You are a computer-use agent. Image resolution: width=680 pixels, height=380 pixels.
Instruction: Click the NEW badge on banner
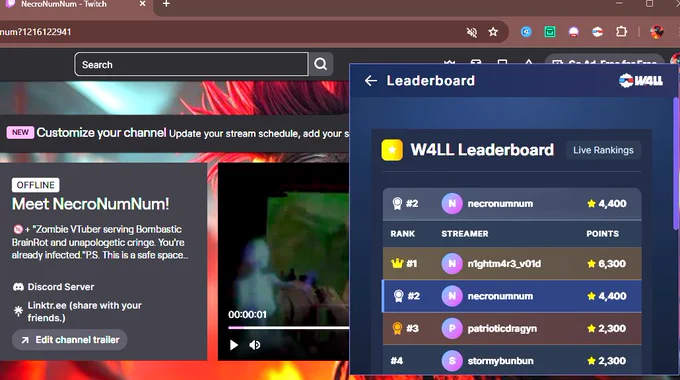[20, 132]
